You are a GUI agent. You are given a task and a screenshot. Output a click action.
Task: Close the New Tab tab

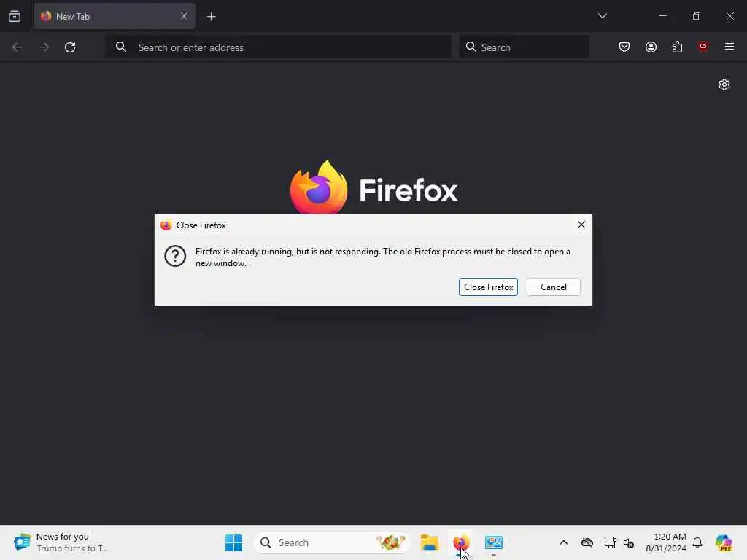(x=183, y=16)
